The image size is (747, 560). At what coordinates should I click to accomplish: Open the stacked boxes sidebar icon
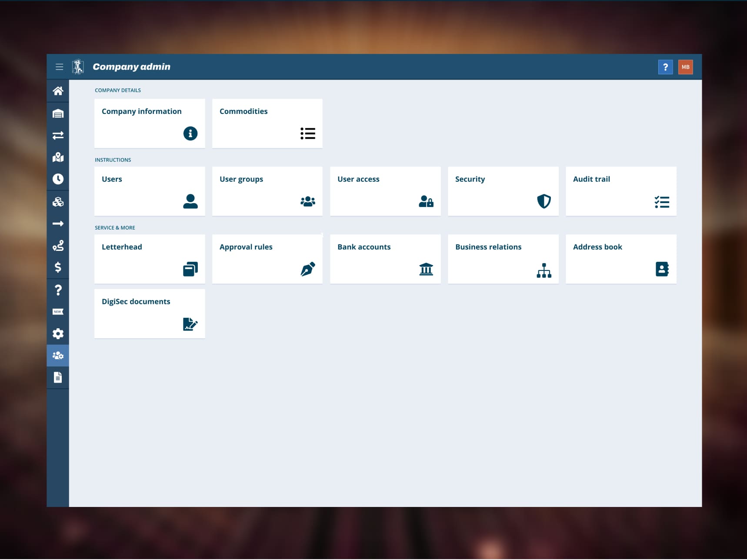(58, 202)
